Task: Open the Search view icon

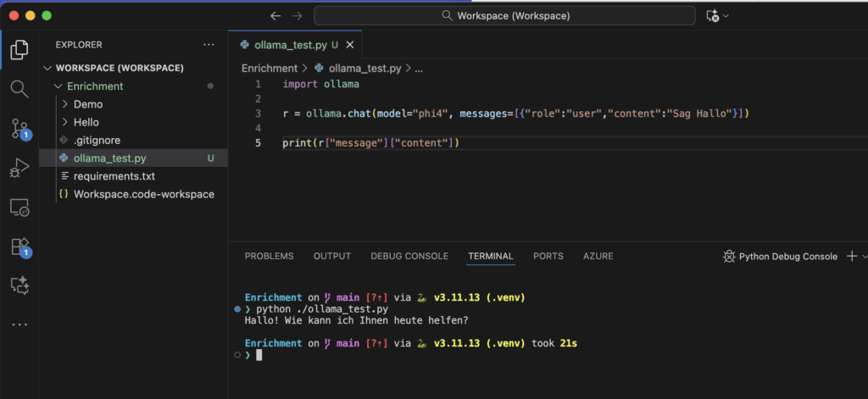Action: pyautogui.click(x=19, y=88)
